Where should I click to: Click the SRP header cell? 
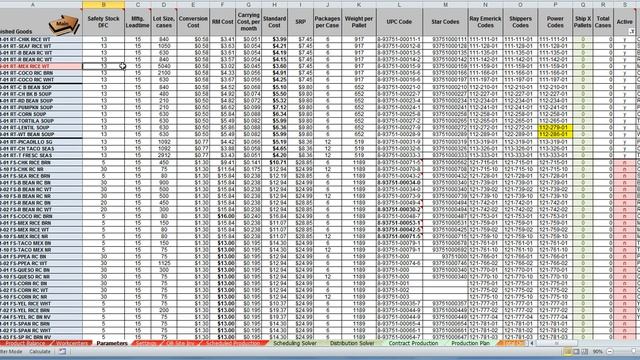coord(300,22)
